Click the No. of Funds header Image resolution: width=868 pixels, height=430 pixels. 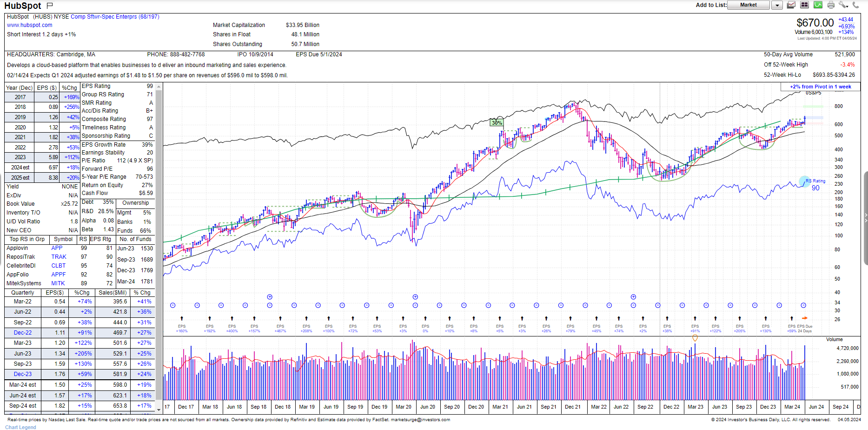(x=135, y=239)
